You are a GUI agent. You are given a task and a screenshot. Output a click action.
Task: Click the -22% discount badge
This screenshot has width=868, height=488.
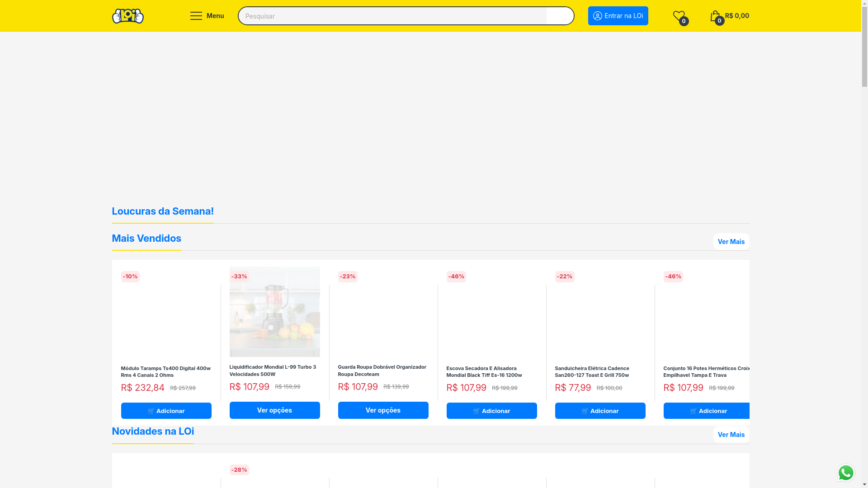(565, 277)
